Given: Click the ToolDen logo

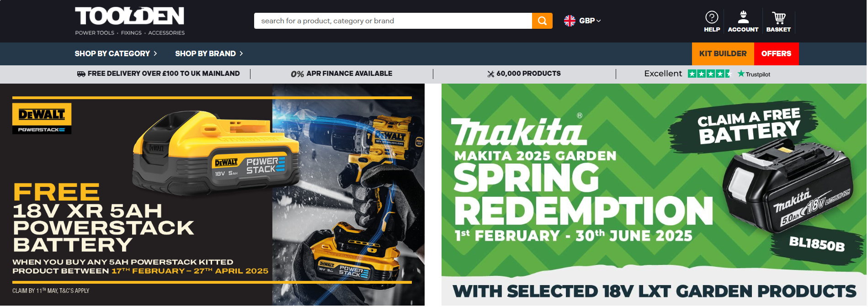Looking at the screenshot, I should click(x=130, y=21).
